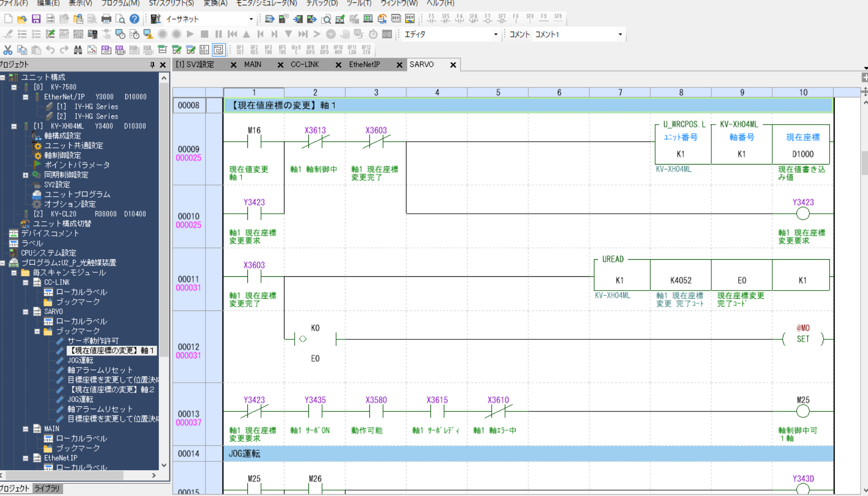Click the D1000 operand in U_WRCPOS.L block
868x496 pixels.
pyautogui.click(x=803, y=154)
